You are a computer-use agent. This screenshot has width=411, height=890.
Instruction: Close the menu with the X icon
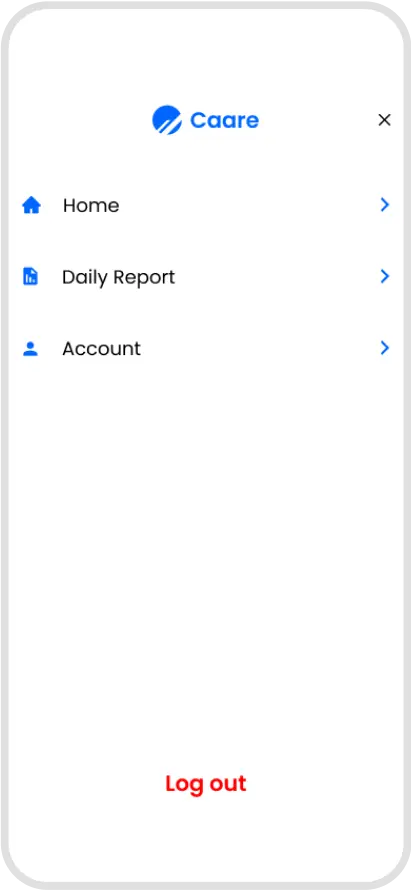click(x=384, y=120)
